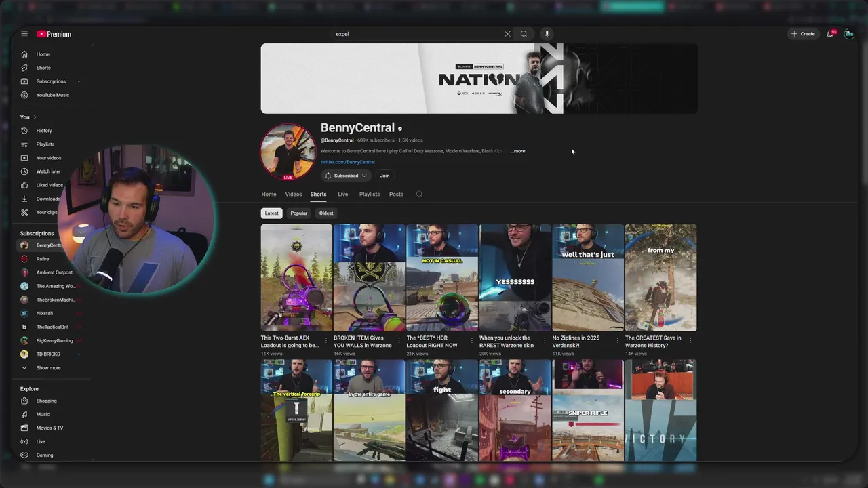Viewport: 868px width, 488px height.
Task: Expand the You section chevron
Action: [35, 117]
